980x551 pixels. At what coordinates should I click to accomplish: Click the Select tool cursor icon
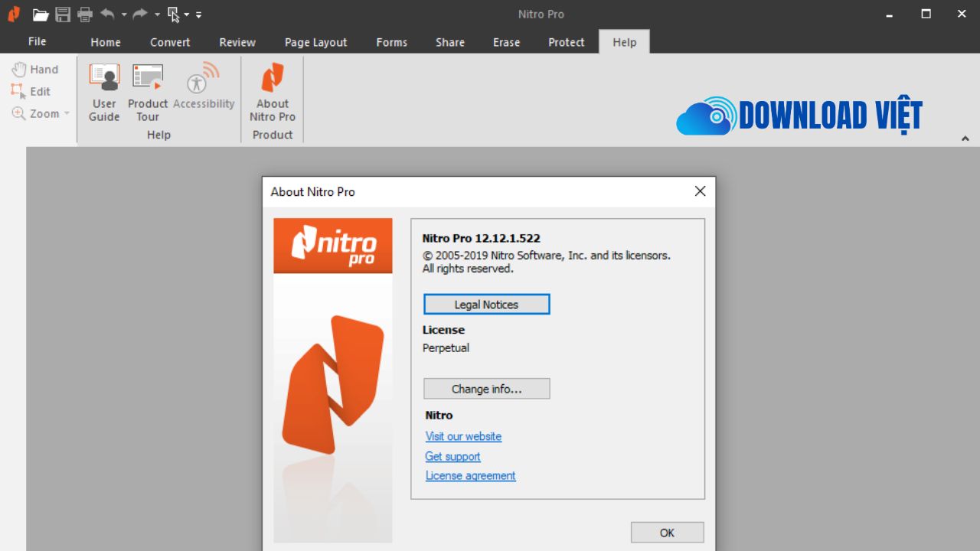pos(173,14)
